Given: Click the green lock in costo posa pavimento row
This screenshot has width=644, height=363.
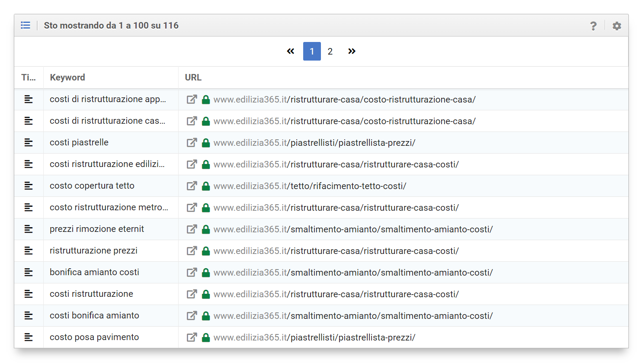Looking at the screenshot, I should tap(206, 337).
